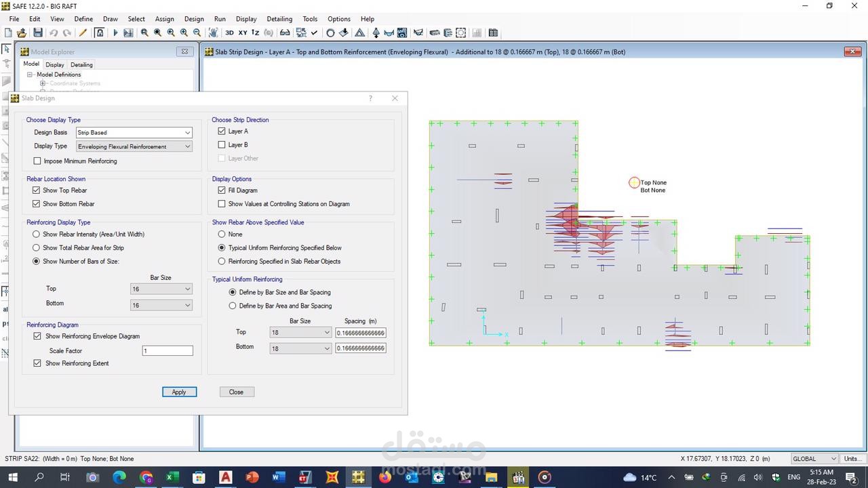Viewport: 868px width, 488px height.
Task: Collapse the Model Definitions tree node
Action: [29, 75]
